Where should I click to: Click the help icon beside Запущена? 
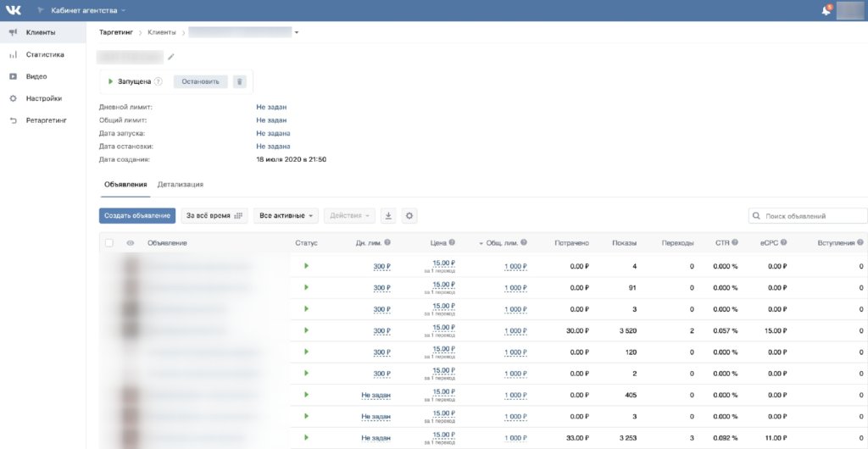tap(159, 81)
